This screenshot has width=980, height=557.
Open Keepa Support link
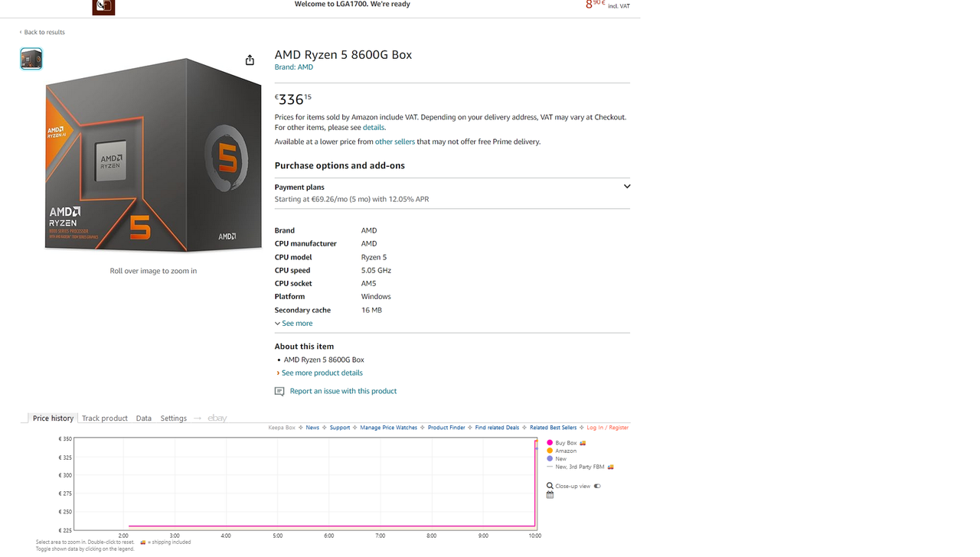pyautogui.click(x=340, y=428)
